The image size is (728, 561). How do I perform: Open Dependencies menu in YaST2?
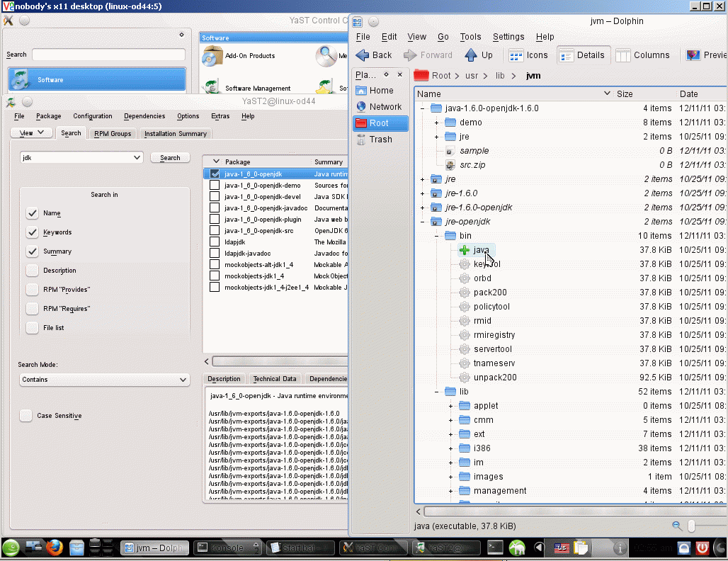pyautogui.click(x=144, y=116)
